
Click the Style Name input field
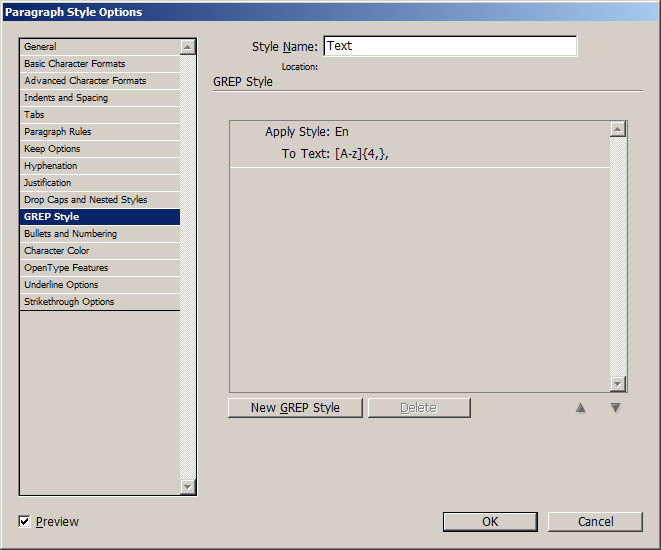tap(450, 46)
